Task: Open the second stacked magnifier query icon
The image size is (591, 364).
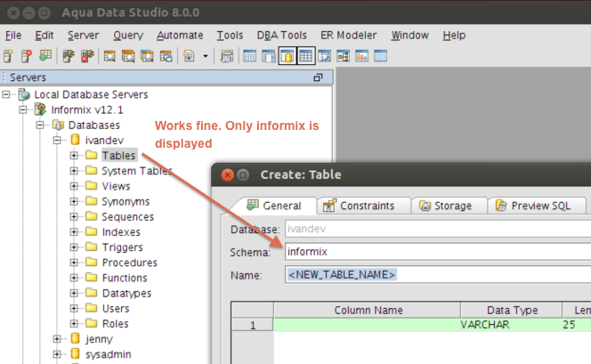Action: tap(128, 56)
